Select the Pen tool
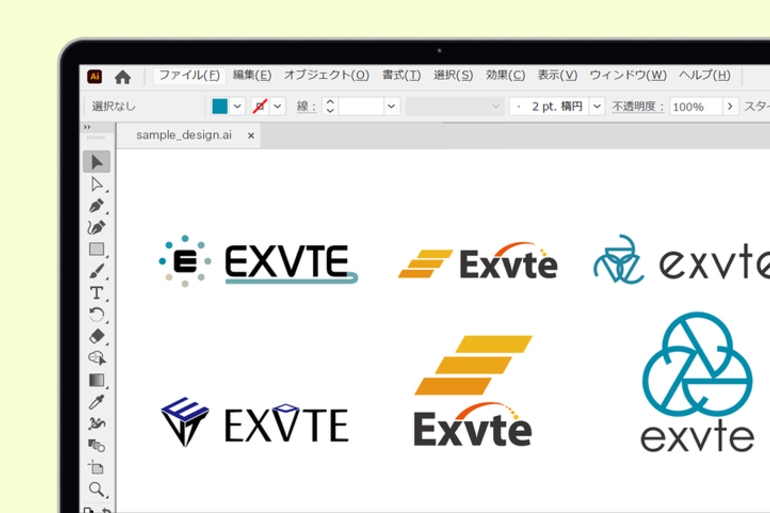The width and height of the screenshot is (770, 513). point(97,206)
